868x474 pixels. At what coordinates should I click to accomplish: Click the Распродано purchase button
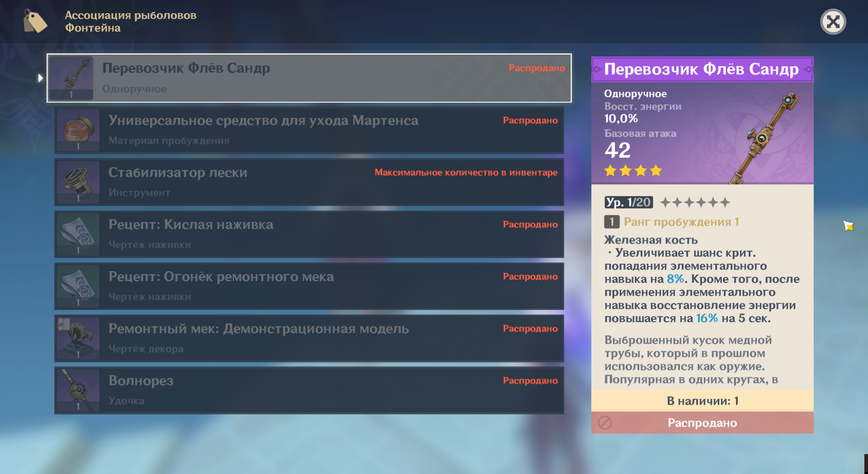click(702, 423)
